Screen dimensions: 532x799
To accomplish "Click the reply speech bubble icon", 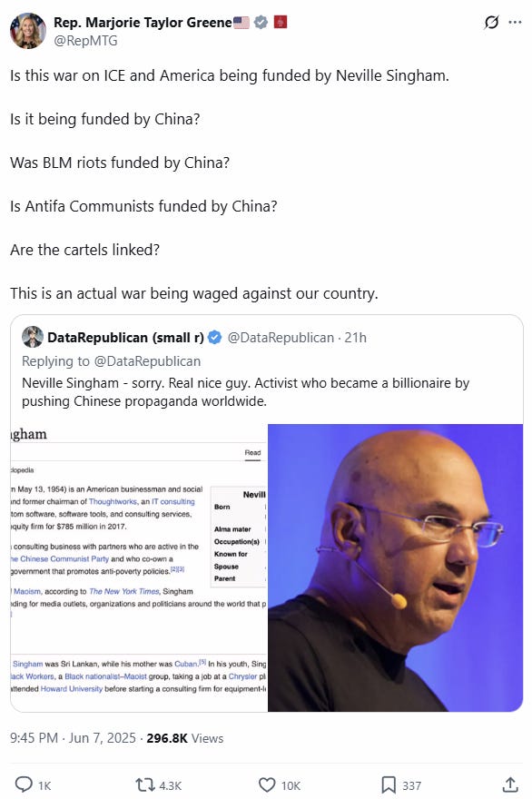I will pos(24,784).
